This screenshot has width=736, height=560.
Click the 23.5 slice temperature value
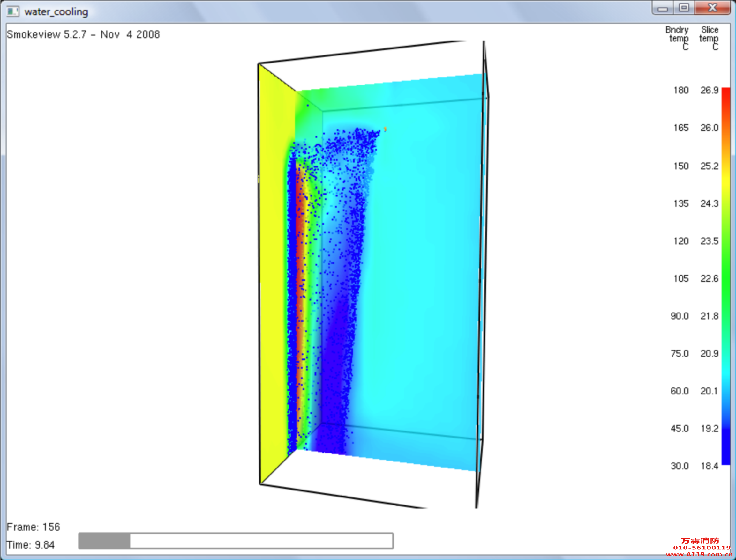pos(709,241)
